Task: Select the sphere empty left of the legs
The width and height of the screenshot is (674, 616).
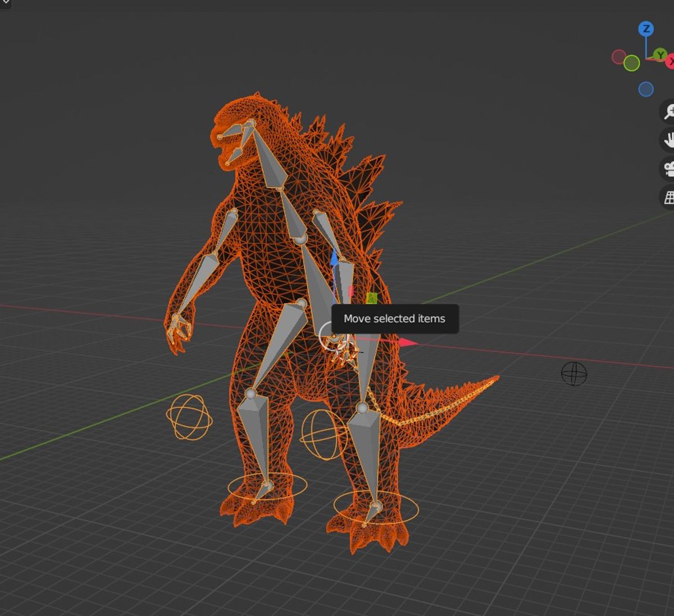Action: click(x=189, y=417)
